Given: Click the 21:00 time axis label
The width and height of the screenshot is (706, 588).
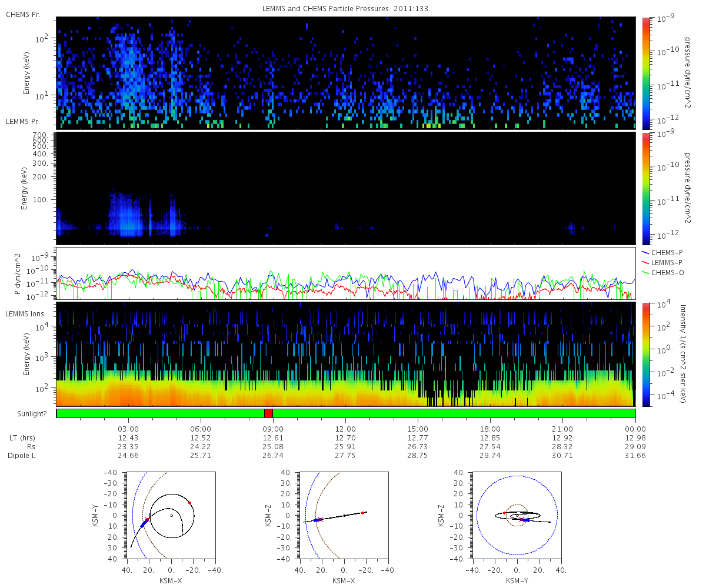Looking at the screenshot, I should (x=562, y=429).
